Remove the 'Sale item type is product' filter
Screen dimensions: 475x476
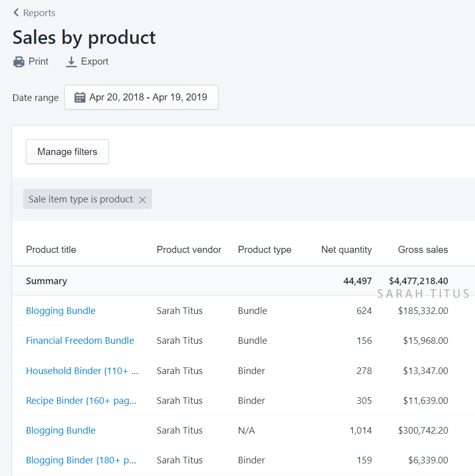pos(142,199)
